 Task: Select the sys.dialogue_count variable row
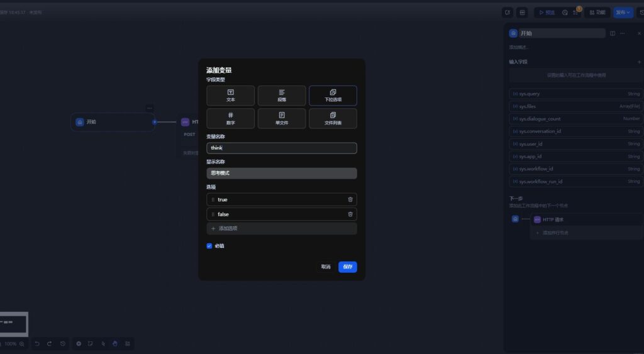pyautogui.click(x=576, y=119)
